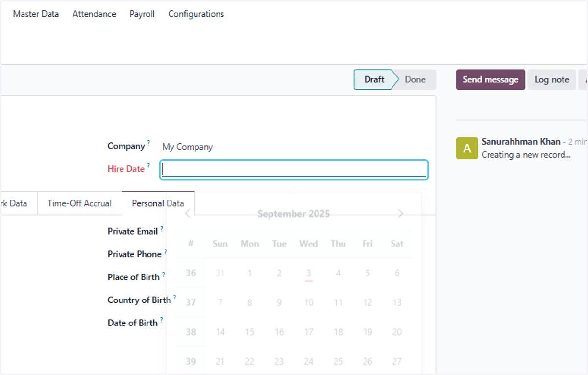Click the Private Email help question mark
This screenshot has width=588, height=375.
tap(162, 228)
